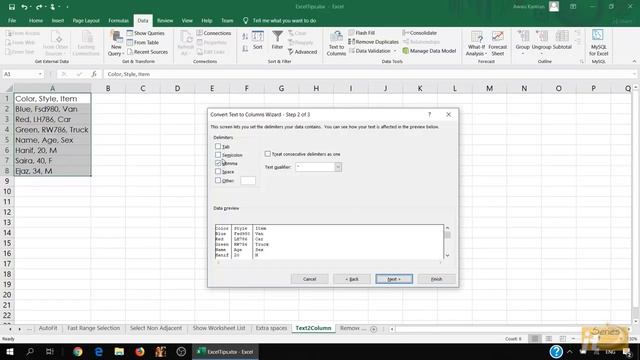The width and height of the screenshot is (640, 360).
Task: Click the formula bar input
Action: [369, 74]
